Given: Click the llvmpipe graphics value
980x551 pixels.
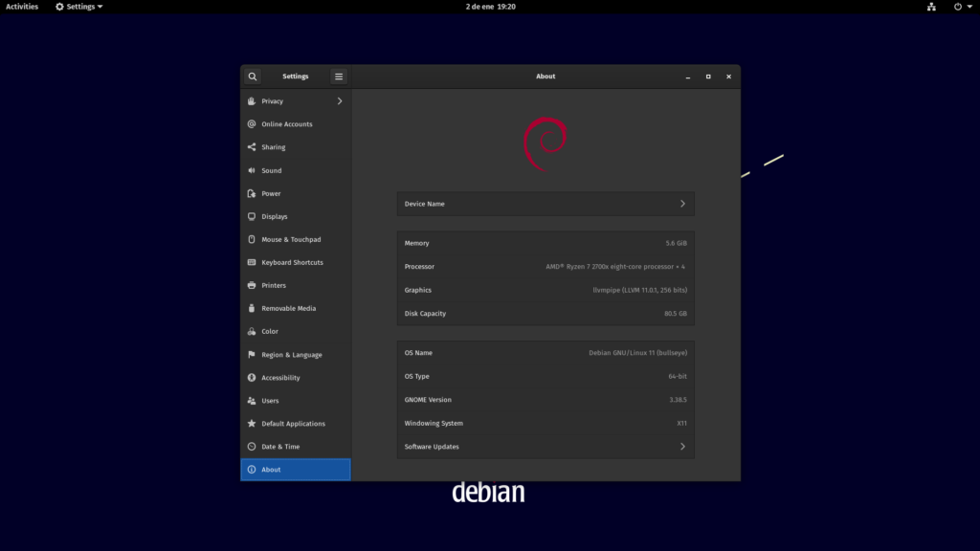Looking at the screenshot, I should (639, 290).
